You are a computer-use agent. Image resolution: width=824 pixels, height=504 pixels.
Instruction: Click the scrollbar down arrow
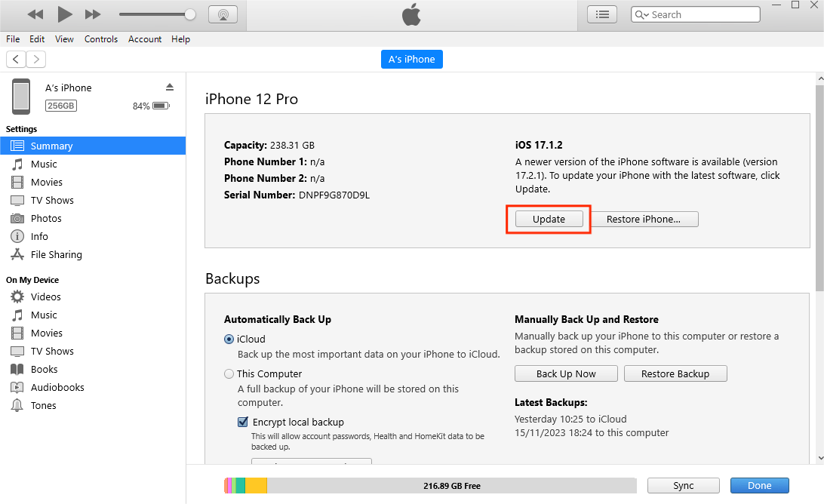[819, 458]
